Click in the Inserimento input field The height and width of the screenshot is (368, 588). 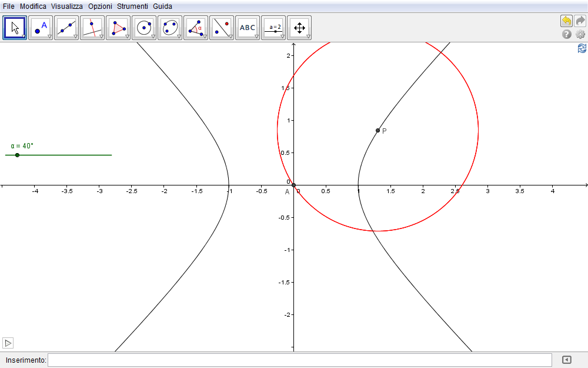[299, 360]
